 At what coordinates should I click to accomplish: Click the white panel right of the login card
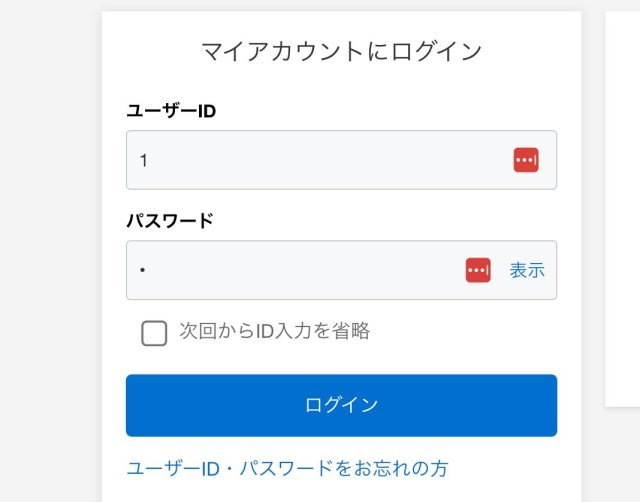(623, 200)
